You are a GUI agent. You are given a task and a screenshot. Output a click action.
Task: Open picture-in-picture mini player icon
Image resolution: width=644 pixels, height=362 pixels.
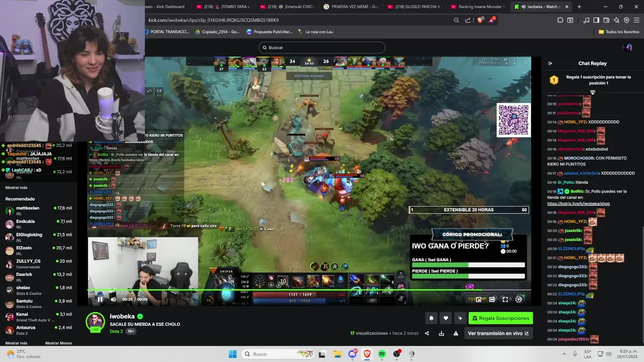tap(478, 299)
